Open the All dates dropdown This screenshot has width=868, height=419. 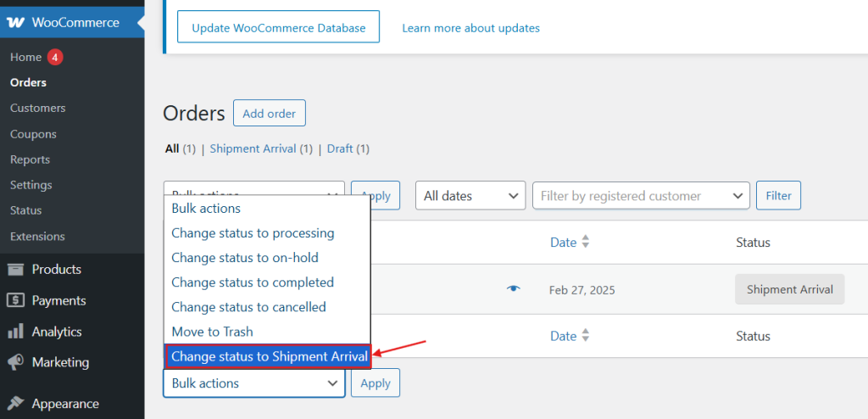(470, 196)
